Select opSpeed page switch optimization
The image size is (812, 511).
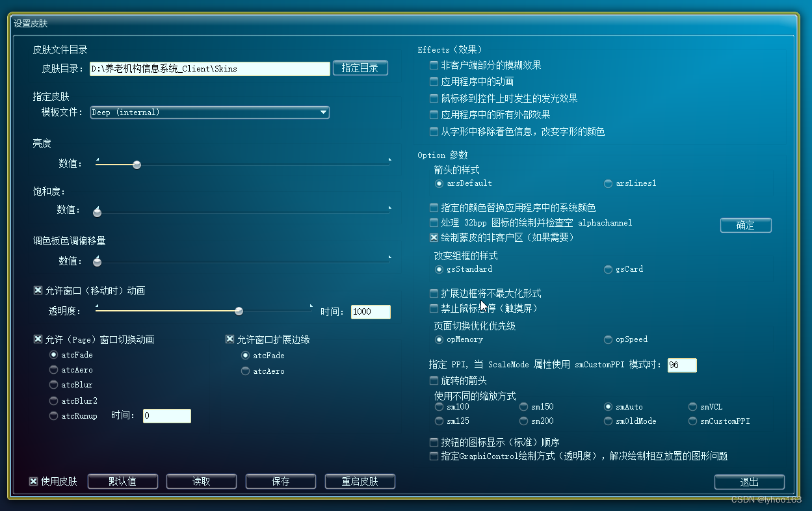pos(607,339)
